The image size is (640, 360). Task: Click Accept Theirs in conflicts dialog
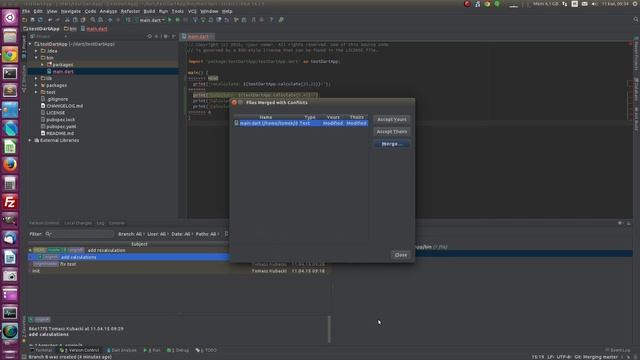point(391,131)
